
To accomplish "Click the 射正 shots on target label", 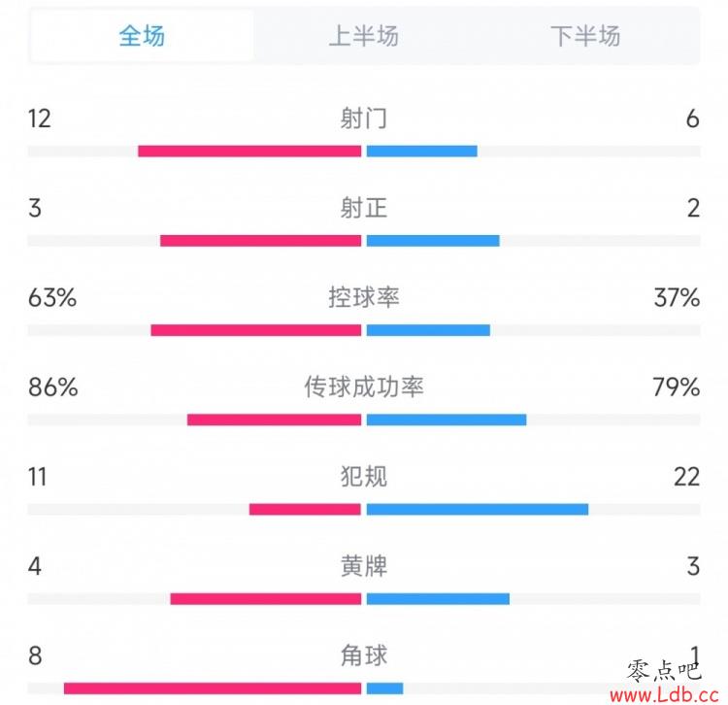I will click(364, 208).
